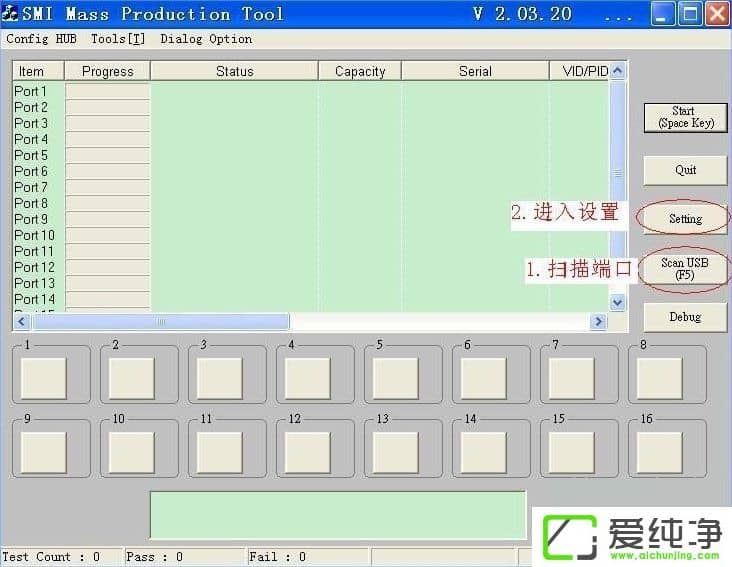The width and height of the screenshot is (732, 567).
Task: Click the list scroll up arrow
Action: tap(618, 70)
